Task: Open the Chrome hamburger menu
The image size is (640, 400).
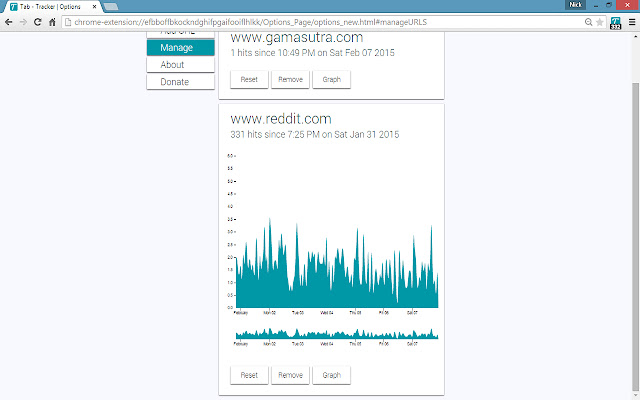Action: pos(631,22)
